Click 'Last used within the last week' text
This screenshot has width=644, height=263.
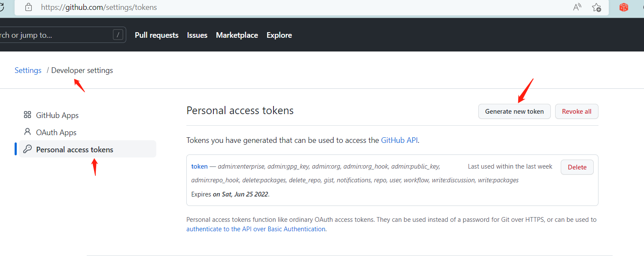tap(510, 166)
